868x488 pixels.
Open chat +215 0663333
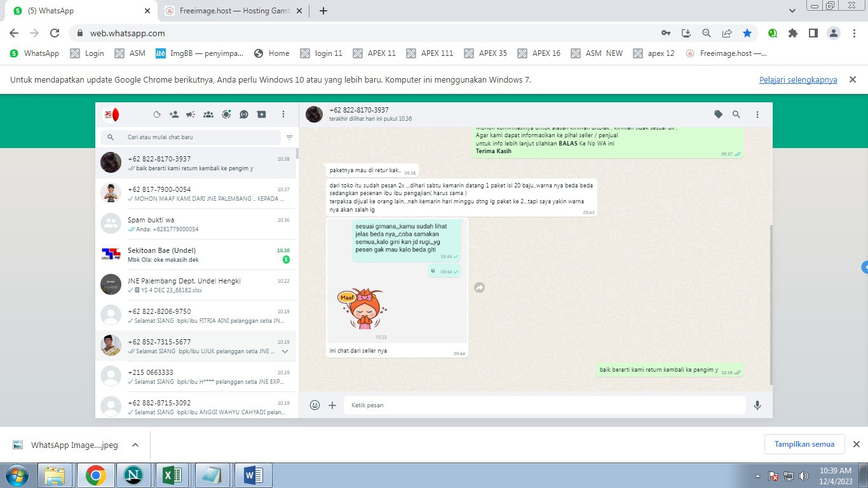(x=196, y=376)
